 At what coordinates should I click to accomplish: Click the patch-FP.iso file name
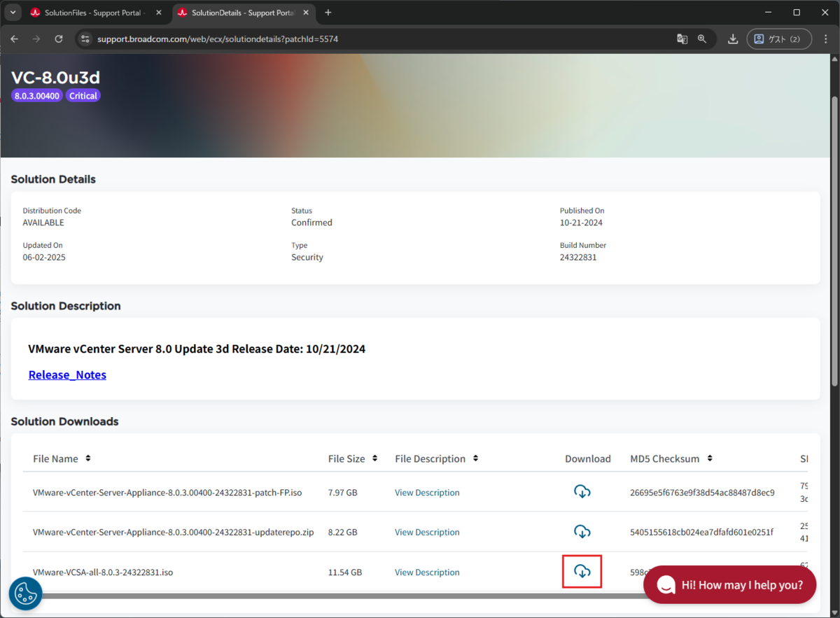tap(167, 493)
